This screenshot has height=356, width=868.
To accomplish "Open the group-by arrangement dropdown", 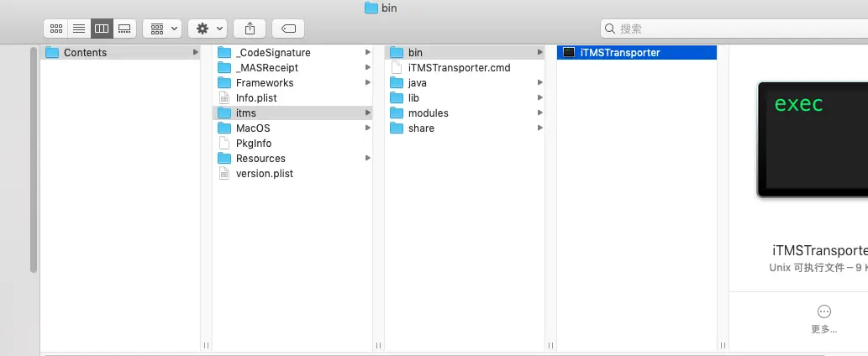I will [x=162, y=29].
